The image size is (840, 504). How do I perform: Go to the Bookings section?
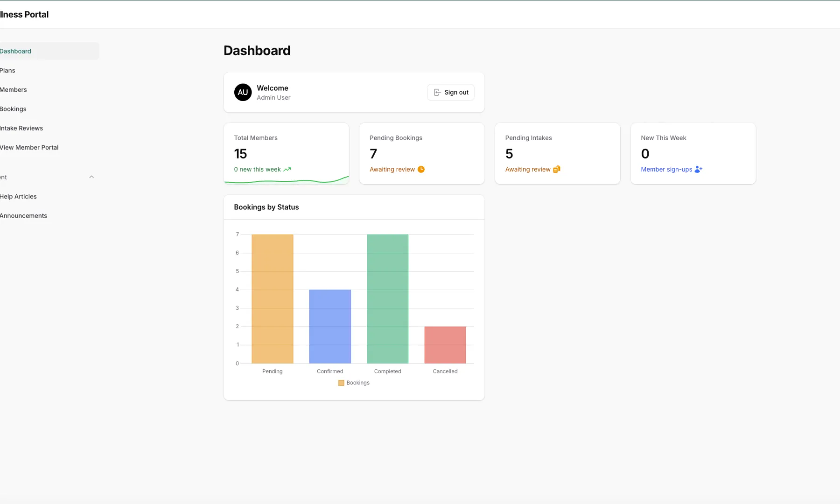[x=13, y=109]
